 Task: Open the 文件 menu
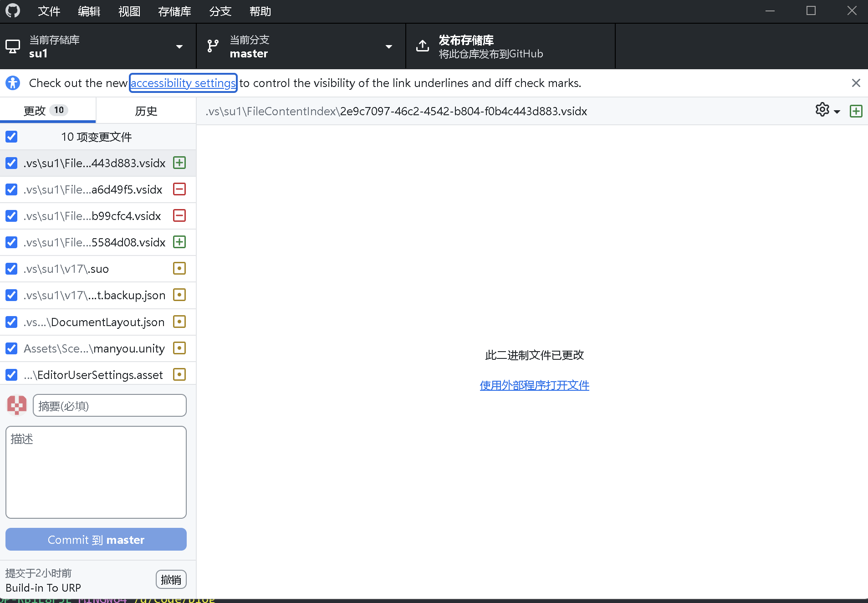(x=49, y=11)
